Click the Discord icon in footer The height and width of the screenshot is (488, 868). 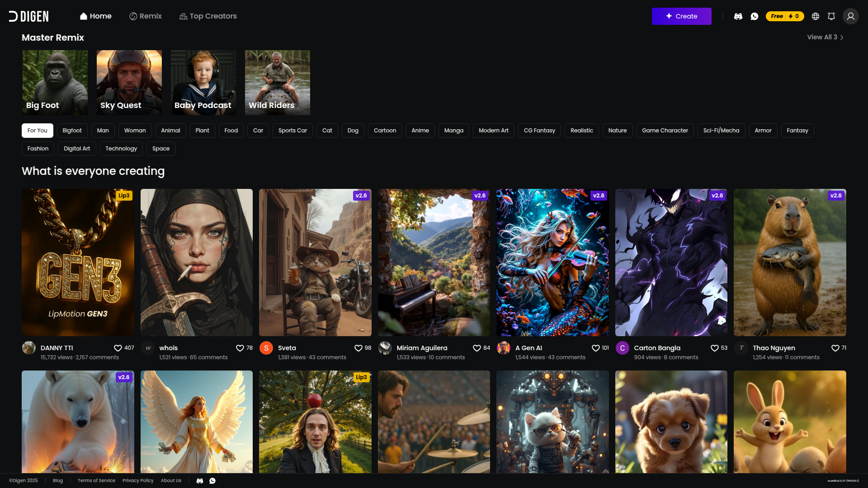tap(200, 481)
